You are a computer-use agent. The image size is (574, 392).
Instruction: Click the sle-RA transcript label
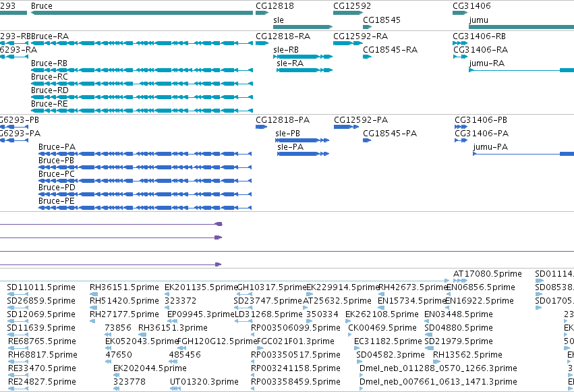290,63
